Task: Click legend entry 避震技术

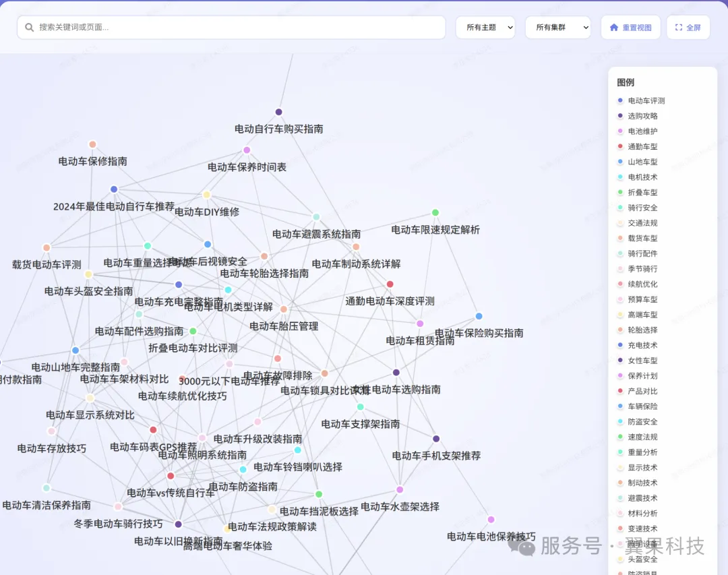Action: click(x=638, y=498)
